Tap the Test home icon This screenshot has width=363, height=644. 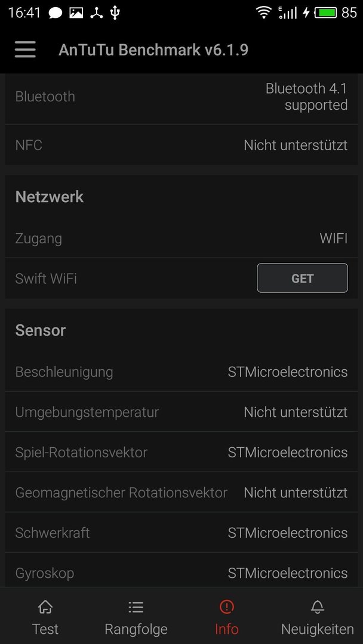coord(45,606)
